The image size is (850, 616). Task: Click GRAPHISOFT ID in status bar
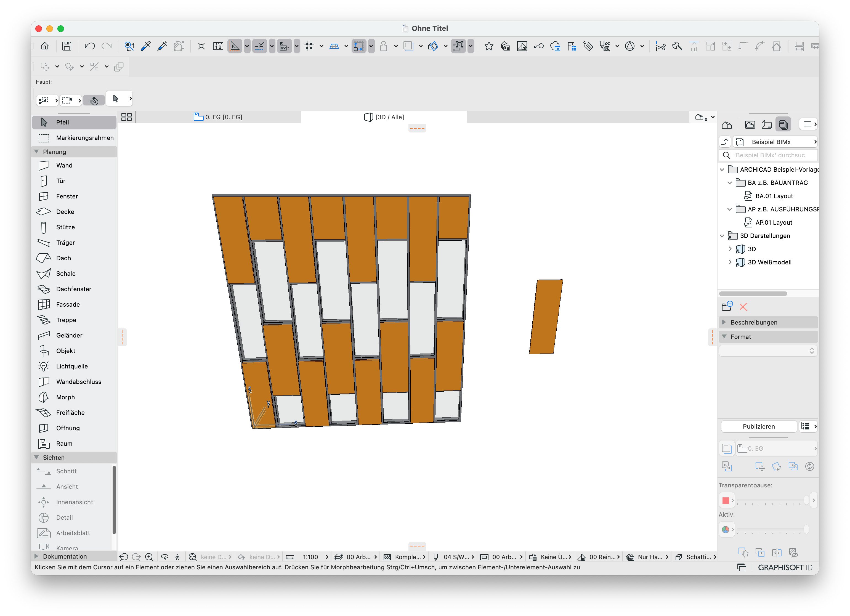(785, 567)
